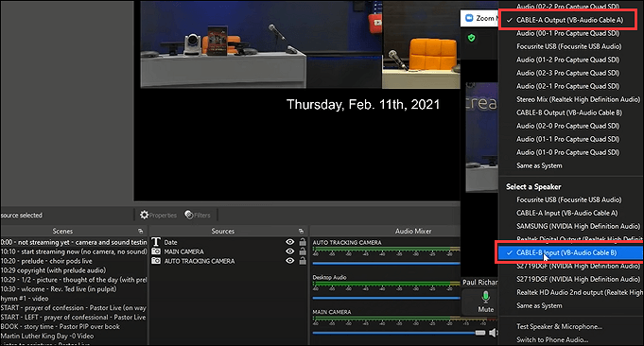
Task: Pop out the Sources dock panel icon
Action: tap(301, 231)
